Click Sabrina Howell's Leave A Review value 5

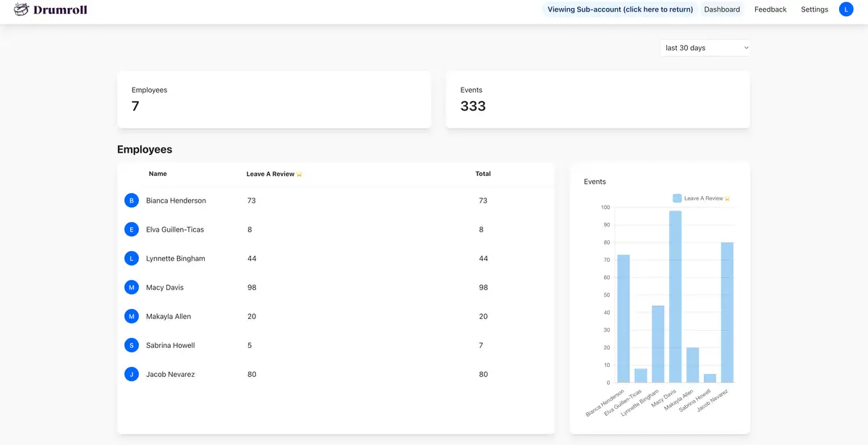click(250, 345)
